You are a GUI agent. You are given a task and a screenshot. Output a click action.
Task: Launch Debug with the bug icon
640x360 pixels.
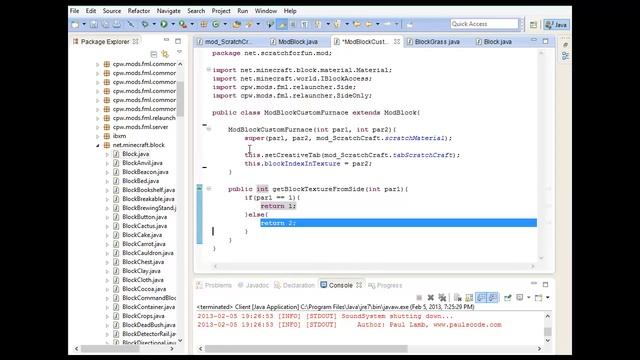tap(145, 24)
